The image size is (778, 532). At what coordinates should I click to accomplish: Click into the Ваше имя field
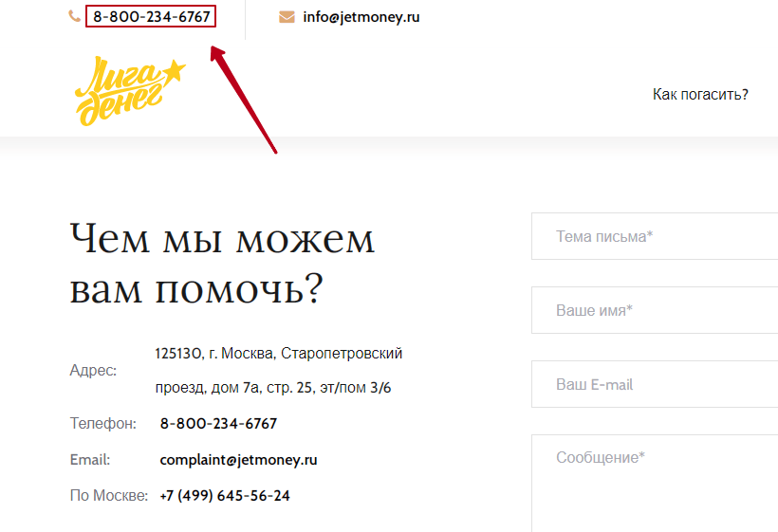(x=655, y=310)
